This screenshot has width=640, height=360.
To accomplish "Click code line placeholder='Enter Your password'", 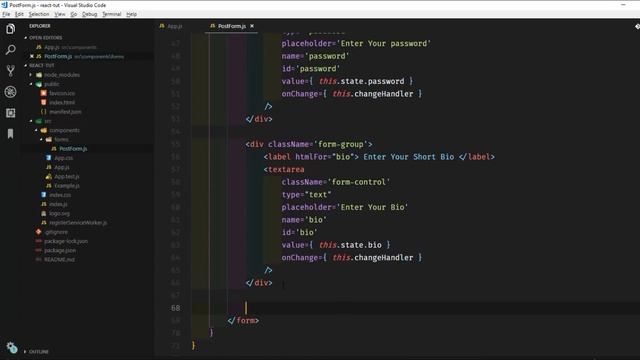I will coord(356,43).
